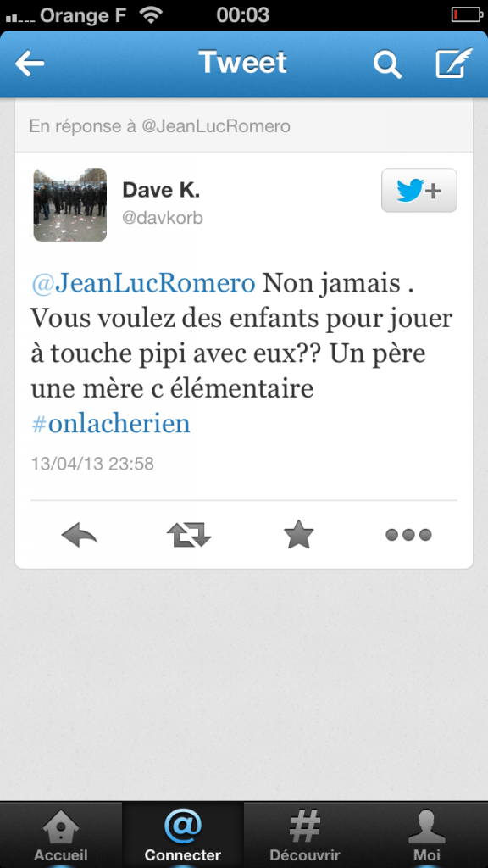The width and height of the screenshot is (488, 868).
Task: Tap the tweet timestamp 13/04/13 23:58
Action: click(x=92, y=464)
